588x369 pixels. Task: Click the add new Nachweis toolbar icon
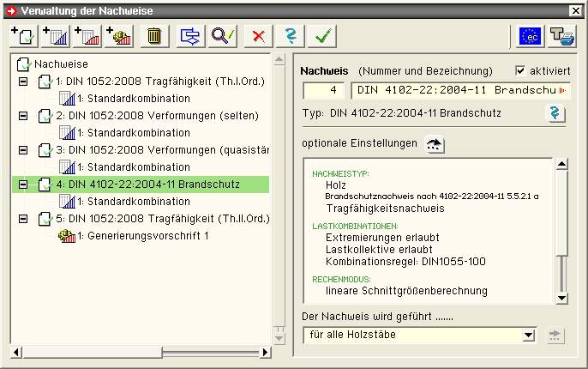coord(22,36)
